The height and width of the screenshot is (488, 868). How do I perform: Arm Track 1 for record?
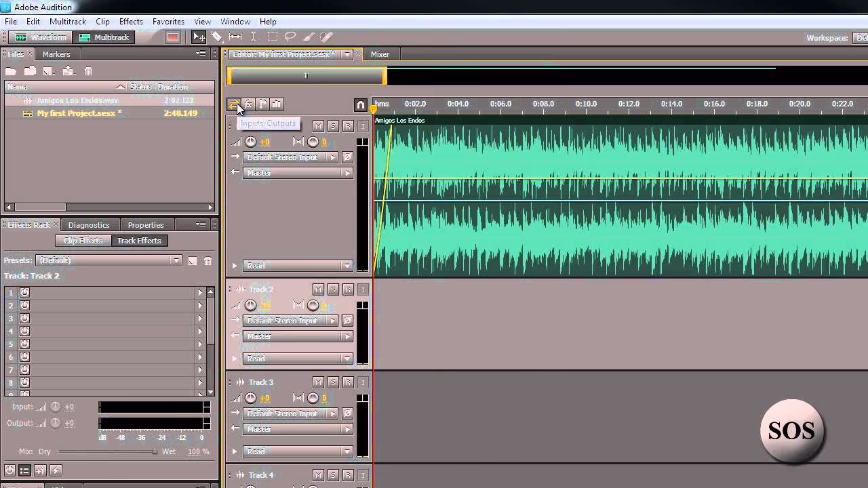click(x=348, y=126)
